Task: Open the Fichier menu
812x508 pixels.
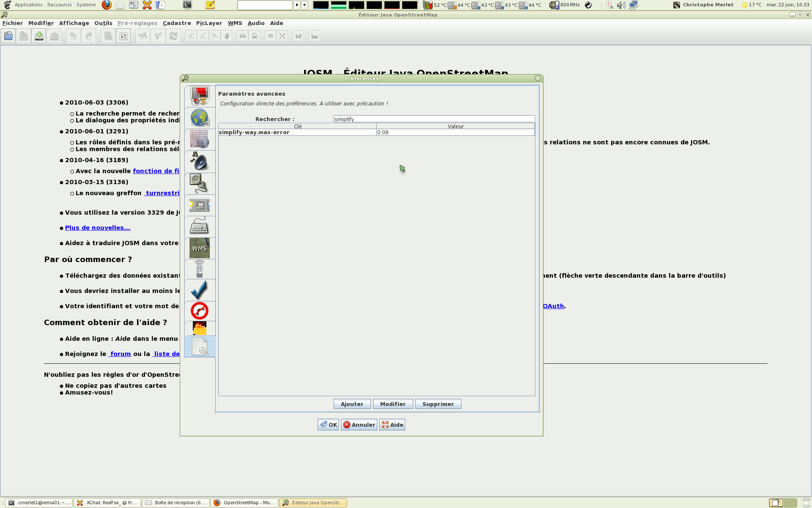Action: (13, 23)
